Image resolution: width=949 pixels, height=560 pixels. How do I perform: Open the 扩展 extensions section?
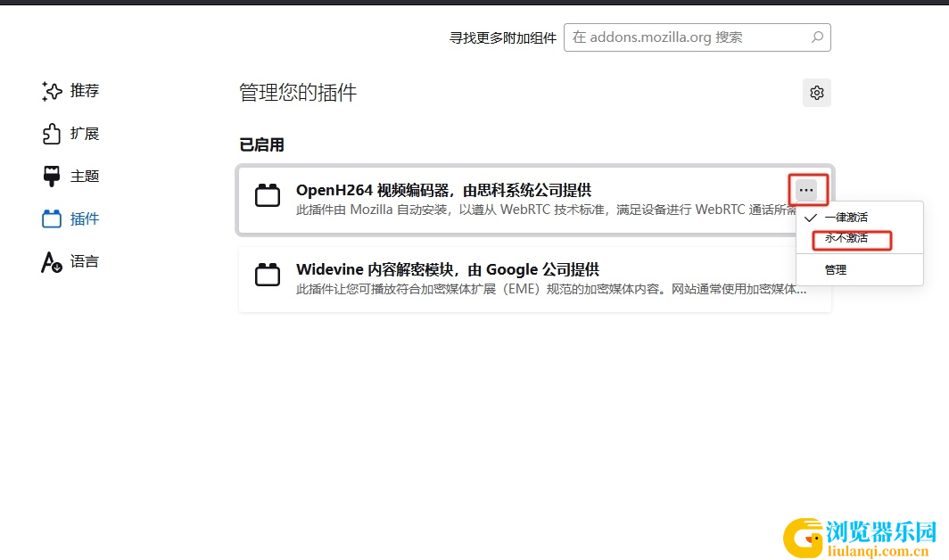[70, 134]
